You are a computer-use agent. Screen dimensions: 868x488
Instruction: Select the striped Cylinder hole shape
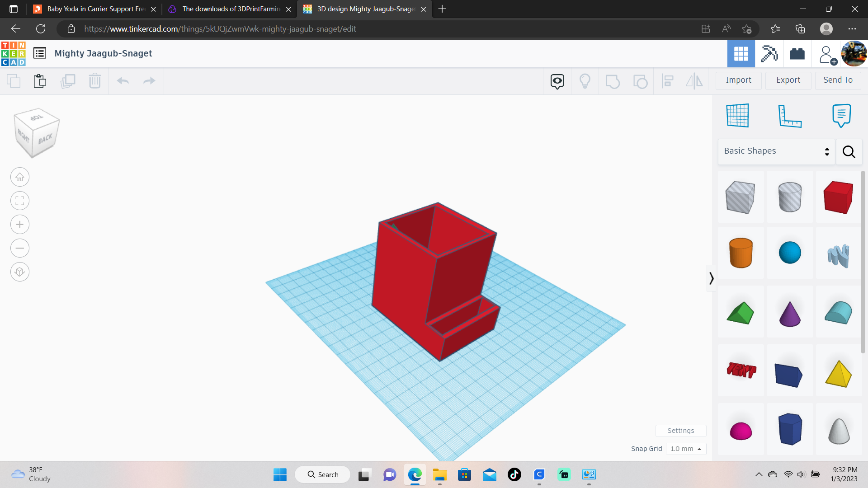(790, 197)
